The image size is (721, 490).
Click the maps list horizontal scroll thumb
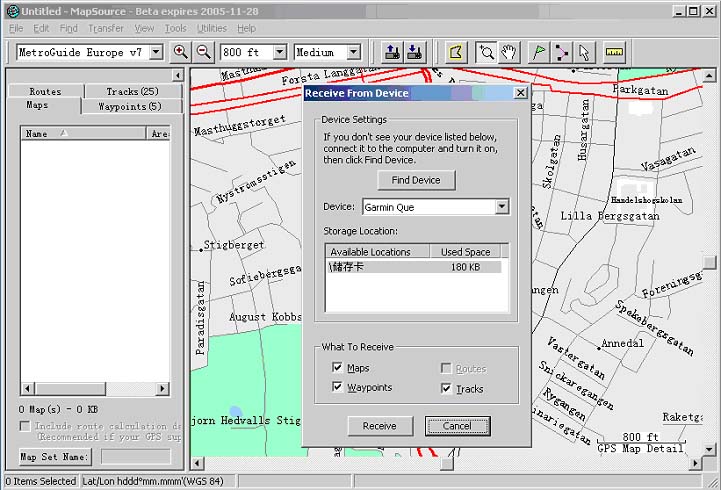[x=70, y=389]
